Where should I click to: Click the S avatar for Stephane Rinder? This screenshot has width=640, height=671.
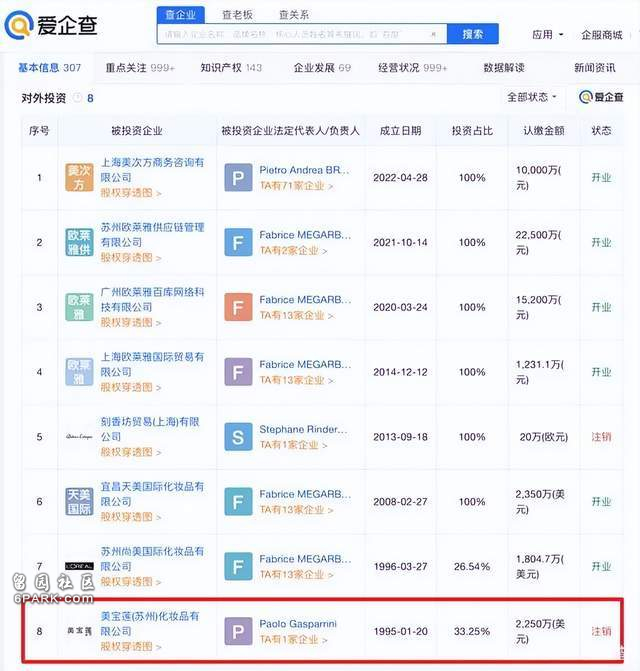238,437
